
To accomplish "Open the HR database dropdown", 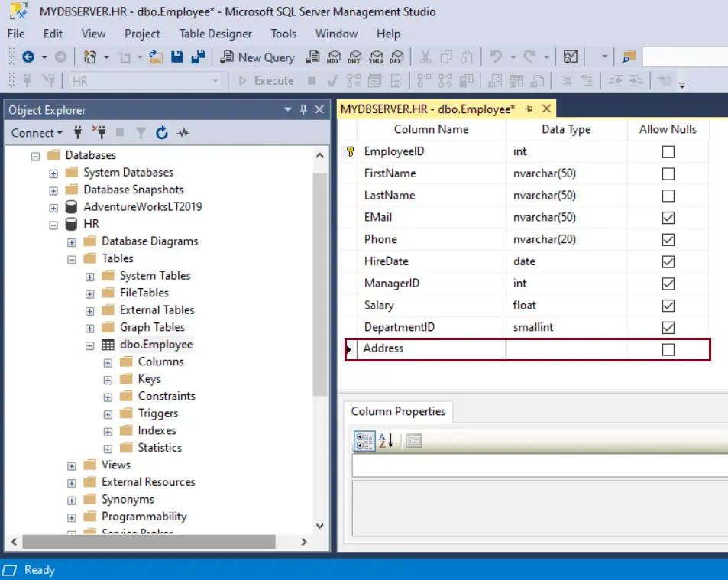I will [216, 80].
